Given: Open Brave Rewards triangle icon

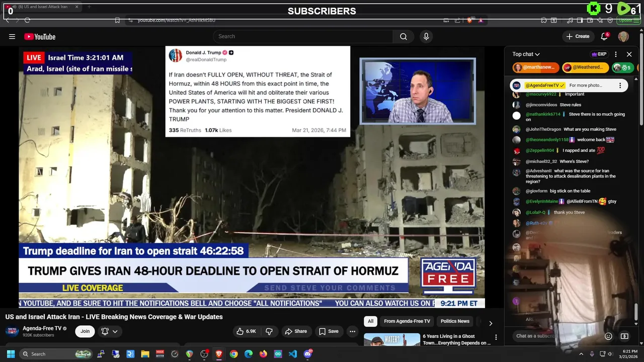Looking at the screenshot, I should click(x=480, y=20).
